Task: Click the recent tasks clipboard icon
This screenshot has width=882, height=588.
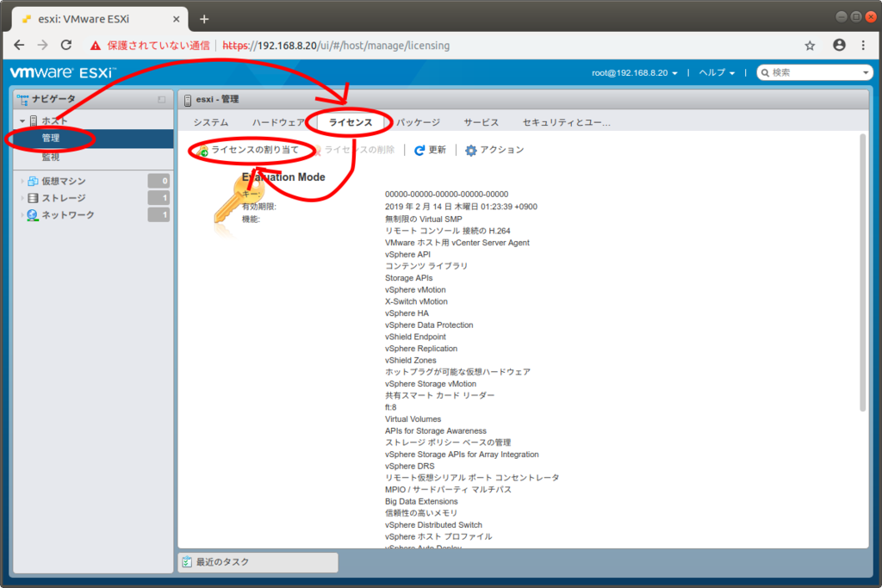Action: click(187, 561)
